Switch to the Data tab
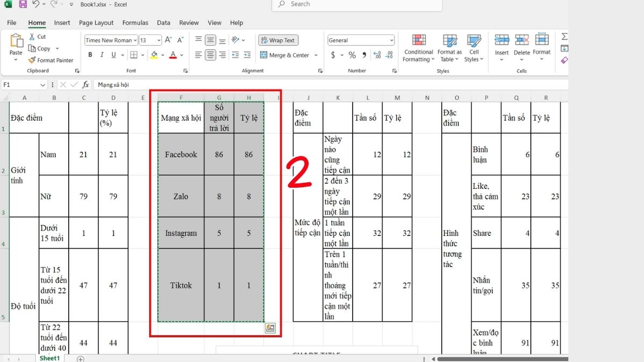Viewport: 644px width, 362px height. pyautogui.click(x=164, y=23)
